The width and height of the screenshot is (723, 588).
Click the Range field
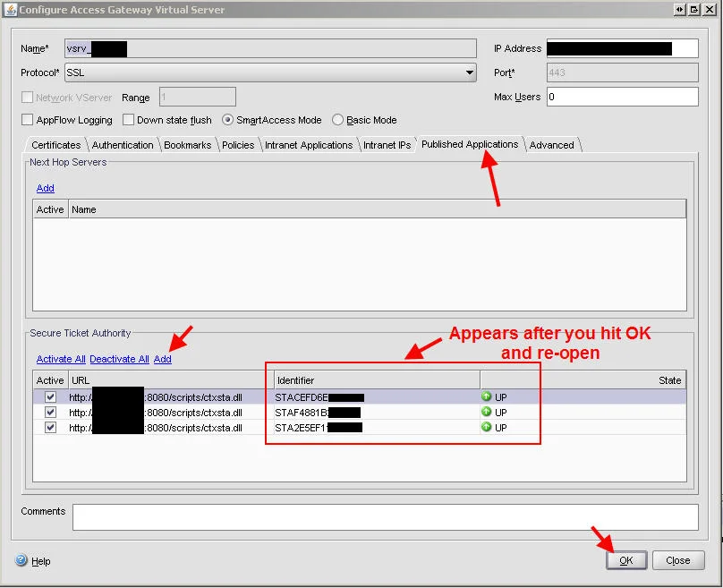(x=198, y=97)
